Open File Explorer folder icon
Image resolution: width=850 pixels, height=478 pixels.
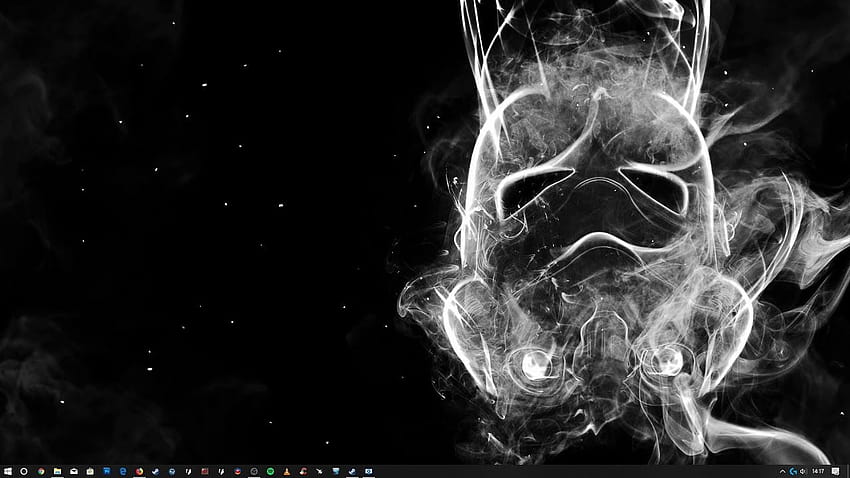pyautogui.click(x=57, y=471)
